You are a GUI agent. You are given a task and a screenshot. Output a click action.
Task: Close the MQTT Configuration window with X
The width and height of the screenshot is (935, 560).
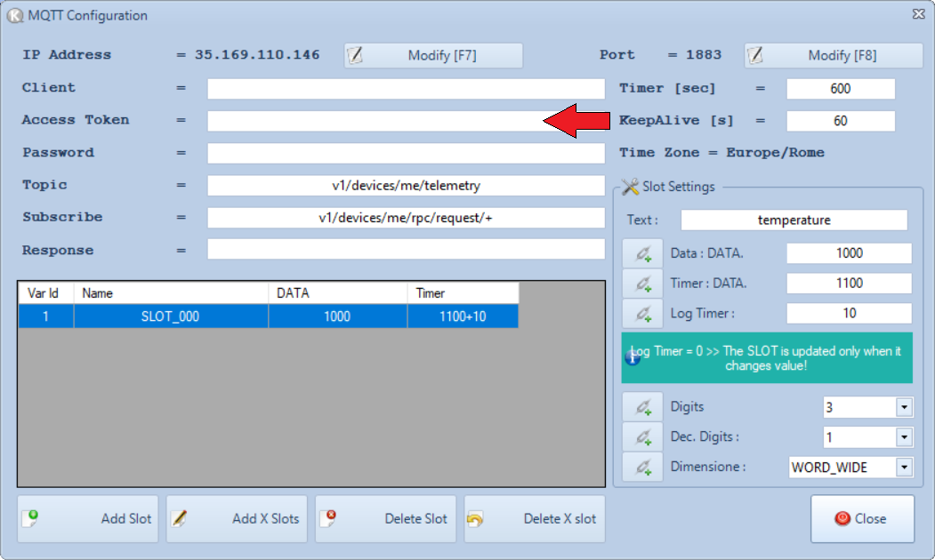[x=918, y=15]
